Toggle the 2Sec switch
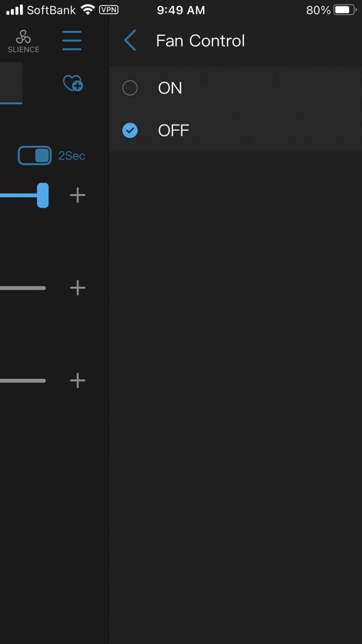This screenshot has height=644, width=362. (x=35, y=156)
